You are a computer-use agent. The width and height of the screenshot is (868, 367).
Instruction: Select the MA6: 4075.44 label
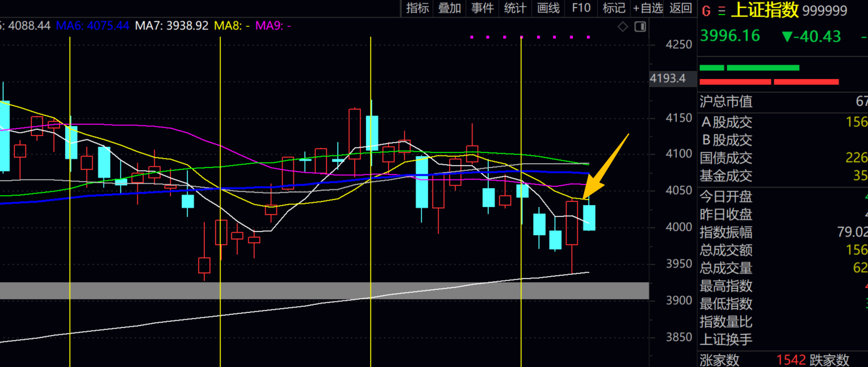93,26
